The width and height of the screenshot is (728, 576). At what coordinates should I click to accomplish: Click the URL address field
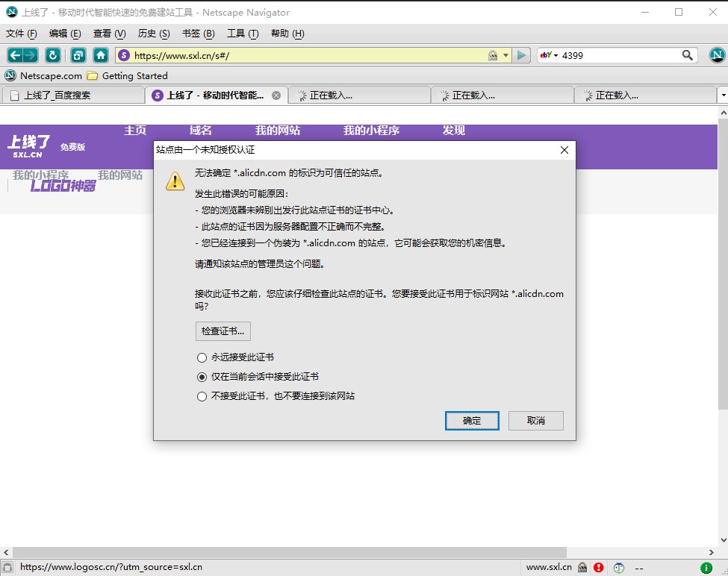point(306,56)
